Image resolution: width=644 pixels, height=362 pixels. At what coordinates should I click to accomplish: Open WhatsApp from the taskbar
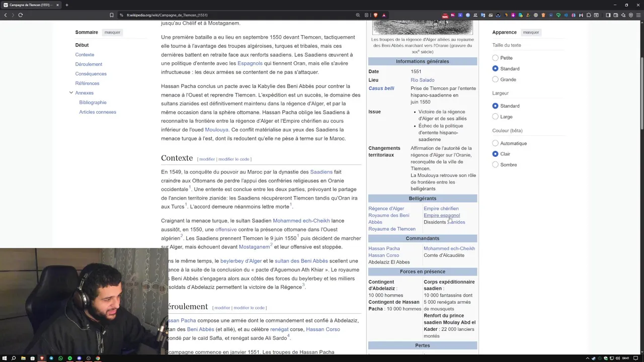click(60, 358)
